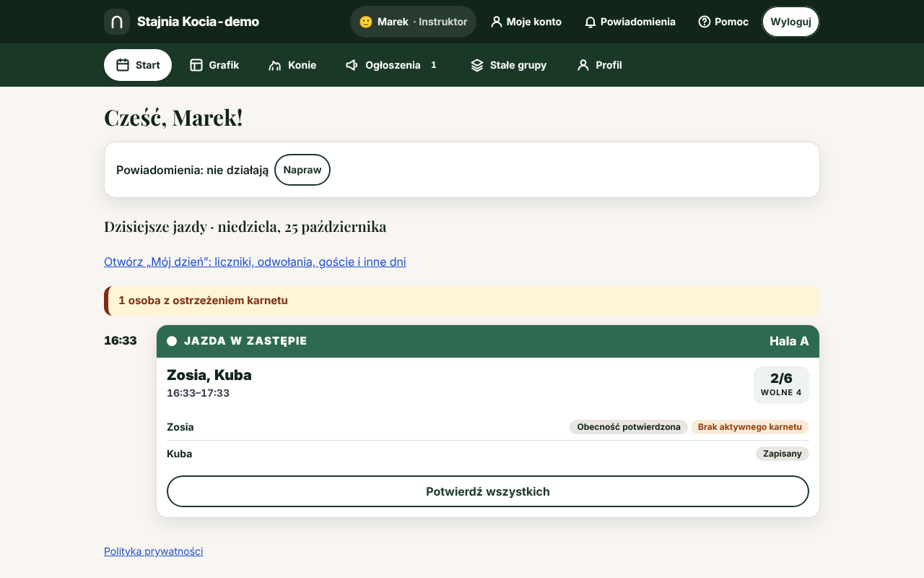Click the Zosia, Kuba lesson title
Viewport: 924px width, 578px height.
[209, 375]
